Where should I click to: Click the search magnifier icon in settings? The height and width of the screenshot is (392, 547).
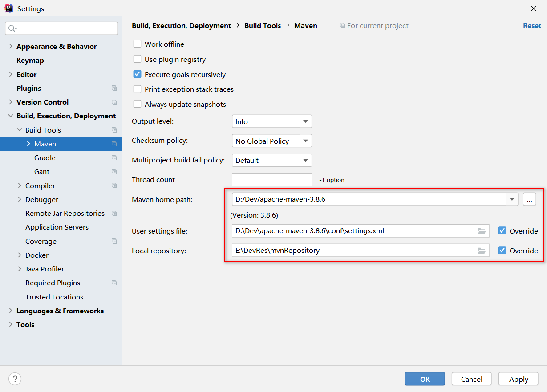(x=12, y=28)
